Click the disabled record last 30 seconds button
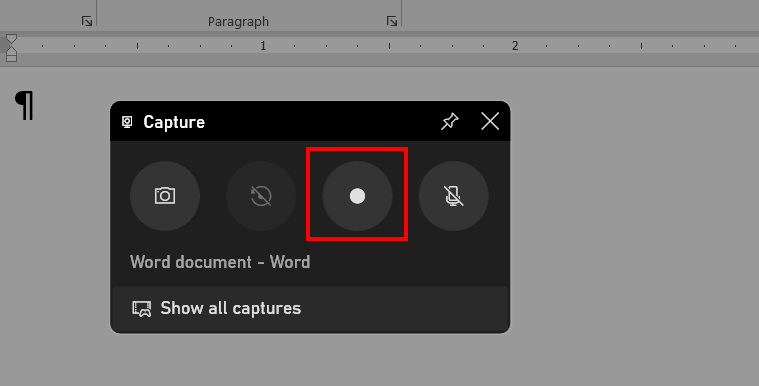Image resolution: width=759 pixels, height=386 pixels. 261,196
